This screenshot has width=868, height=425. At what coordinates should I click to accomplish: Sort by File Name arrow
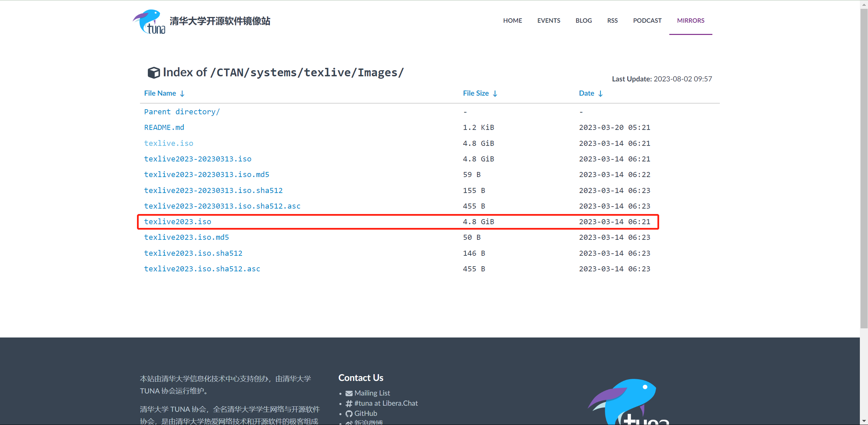tap(182, 94)
